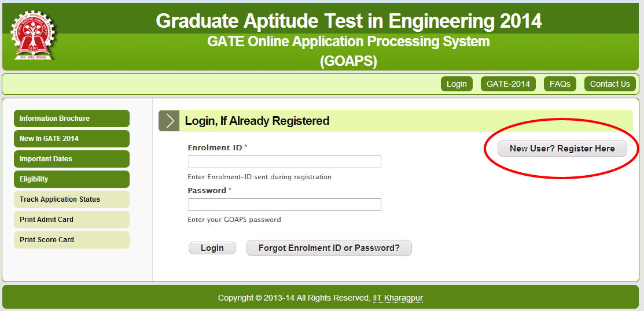Click the IIT Kharagpur logo emblem
Image resolution: width=644 pixels, height=311 pixels.
click(34, 35)
